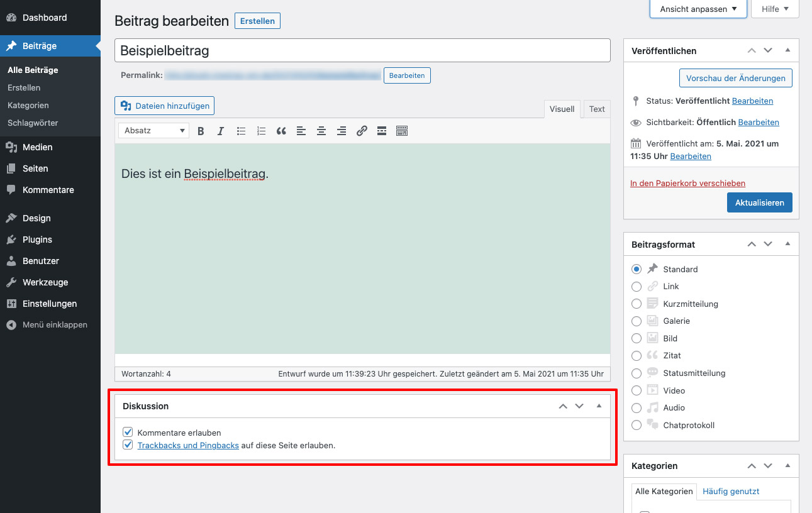Apply italic formatting
The height and width of the screenshot is (513, 812).
click(220, 131)
